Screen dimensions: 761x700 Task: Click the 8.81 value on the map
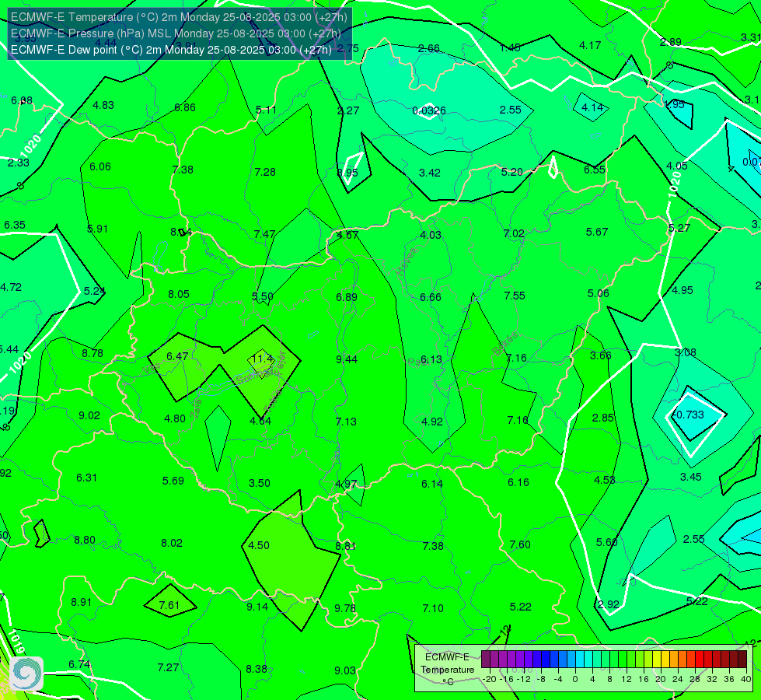click(x=346, y=546)
